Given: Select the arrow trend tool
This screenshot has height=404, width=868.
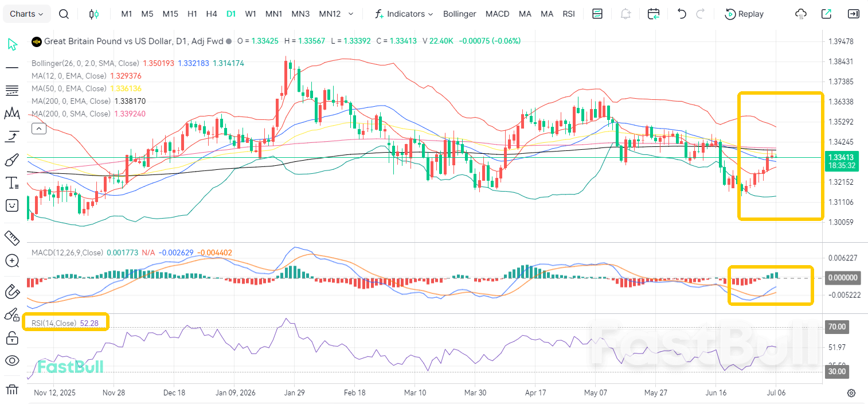Looking at the screenshot, I should [x=12, y=137].
